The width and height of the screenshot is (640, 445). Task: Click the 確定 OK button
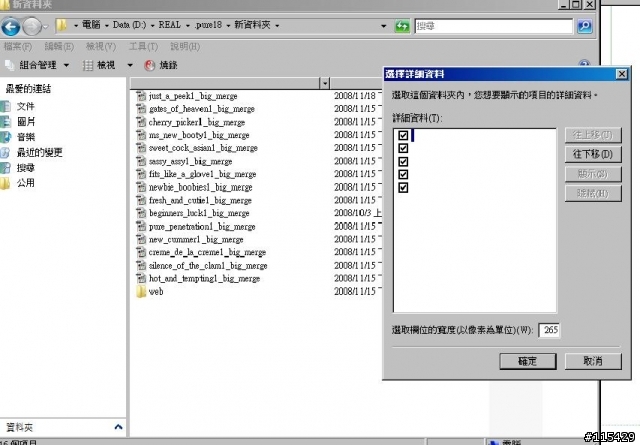(528, 361)
